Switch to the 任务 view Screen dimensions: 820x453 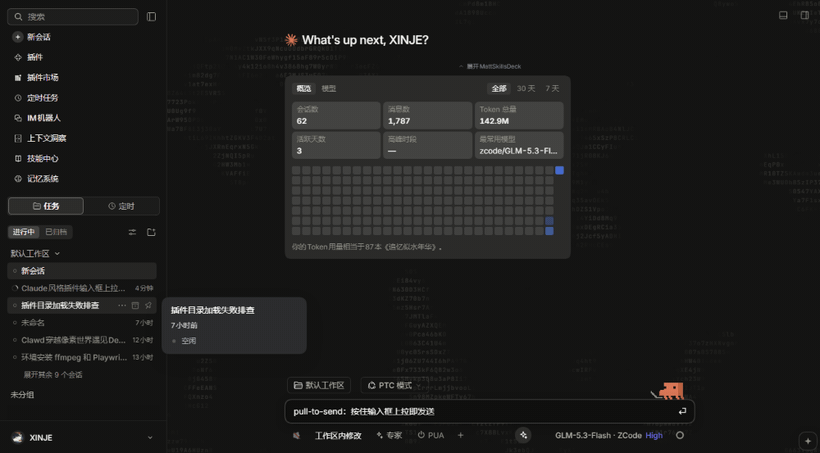(46, 206)
